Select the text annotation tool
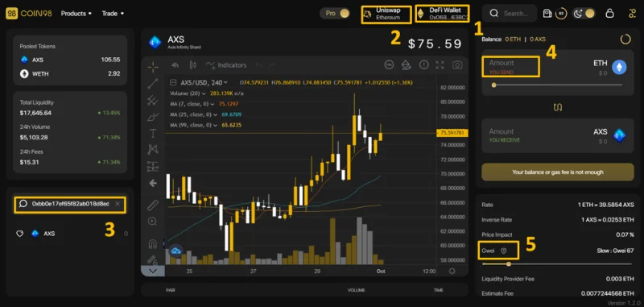Image resolution: width=644 pixels, height=307 pixels. [x=153, y=133]
